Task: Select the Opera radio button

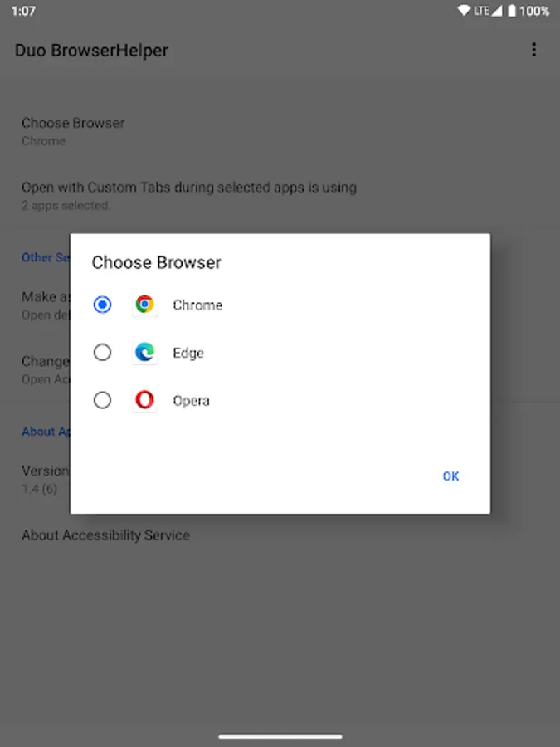Action: click(x=102, y=400)
